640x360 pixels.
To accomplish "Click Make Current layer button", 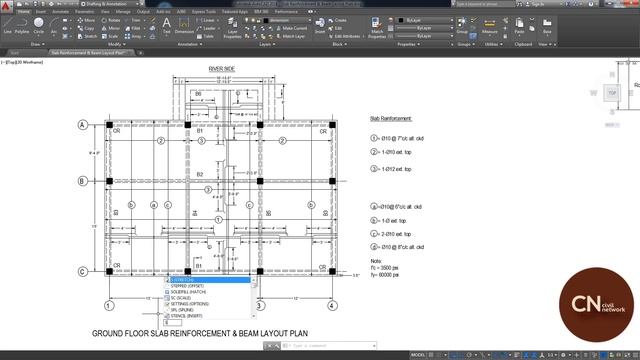I will tap(292, 28).
